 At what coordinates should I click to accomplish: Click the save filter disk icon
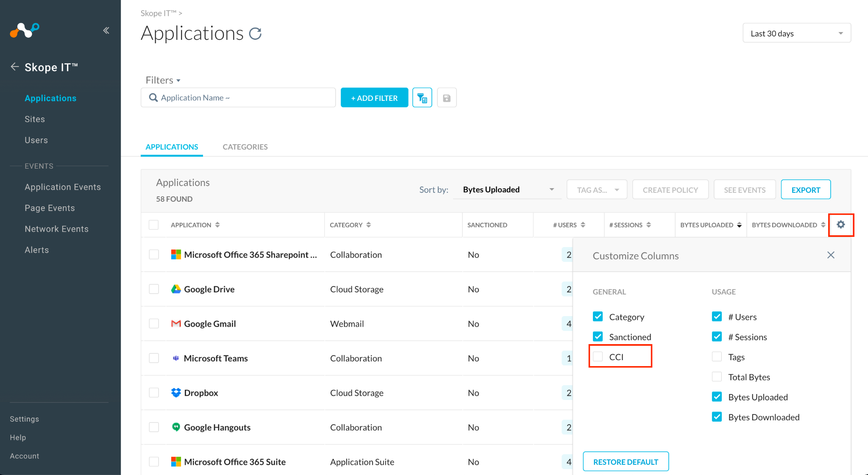[447, 98]
